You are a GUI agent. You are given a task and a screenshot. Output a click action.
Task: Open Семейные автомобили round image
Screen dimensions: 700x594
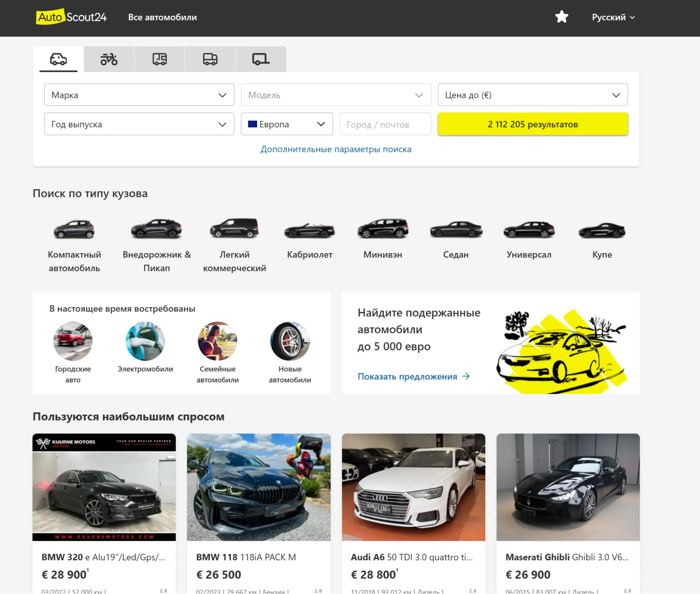coord(217,341)
